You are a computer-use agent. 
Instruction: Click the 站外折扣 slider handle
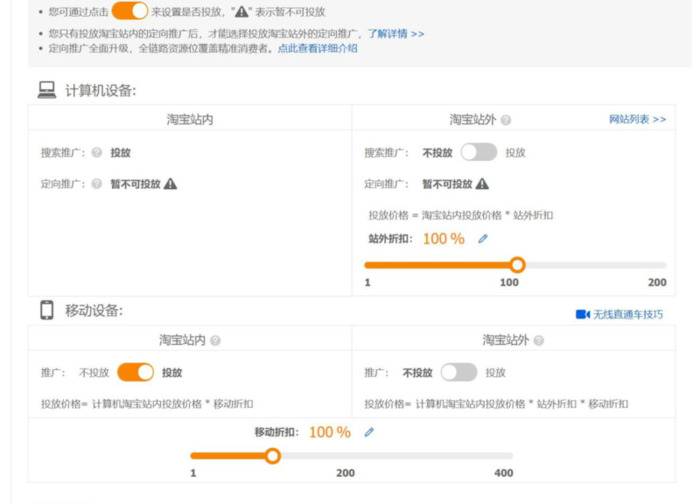pyautogui.click(x=517, y=265)
